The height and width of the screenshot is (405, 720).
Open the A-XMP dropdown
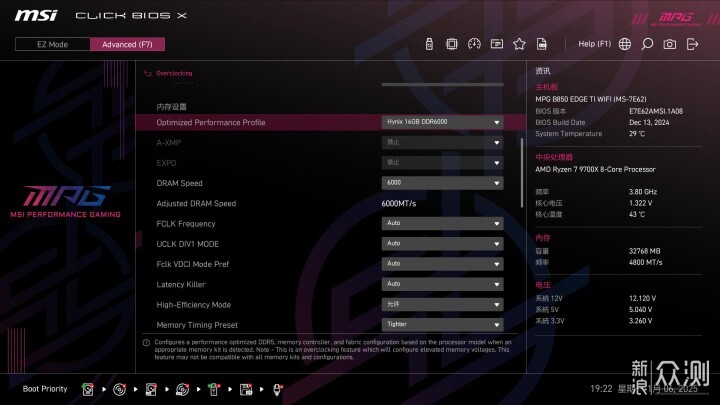442,142
